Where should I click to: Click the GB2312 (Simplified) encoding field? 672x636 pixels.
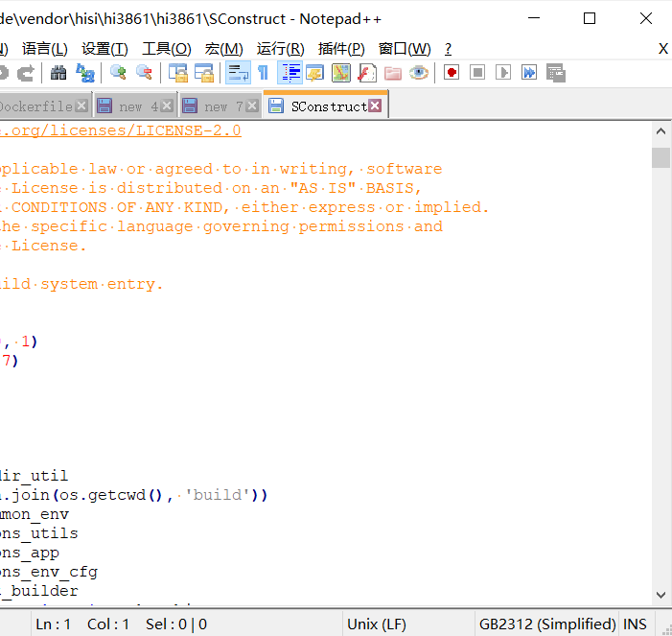click(x=547, y=624)
